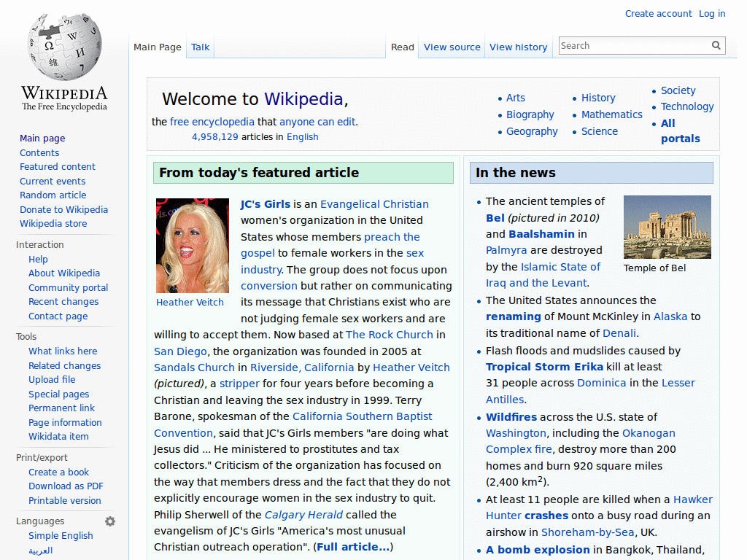Click the anyone can edit link

[317, 122]
